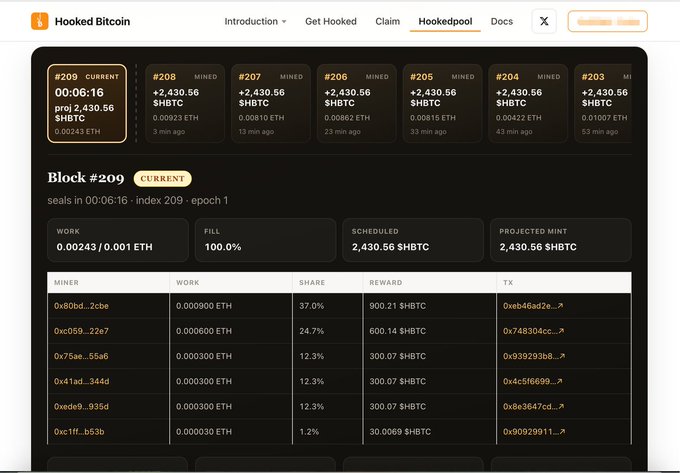This screenshot has width=680, height=473.
Task: Select current block #209 card
Action: coord(87,104)
